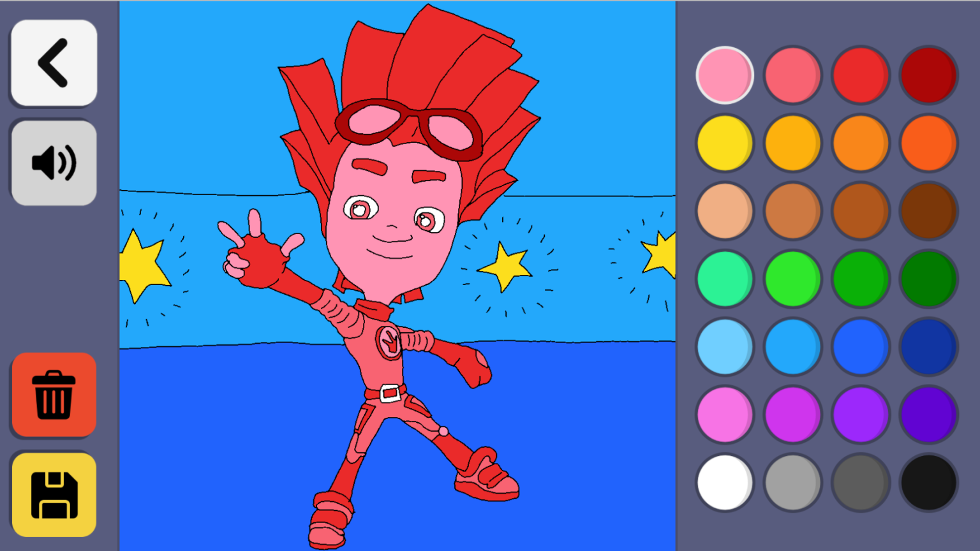Image resolution: width=980 pixels, height=551 pixels.
Task: Choose the dark brown color swatch
Action: (x=928, y=211)
